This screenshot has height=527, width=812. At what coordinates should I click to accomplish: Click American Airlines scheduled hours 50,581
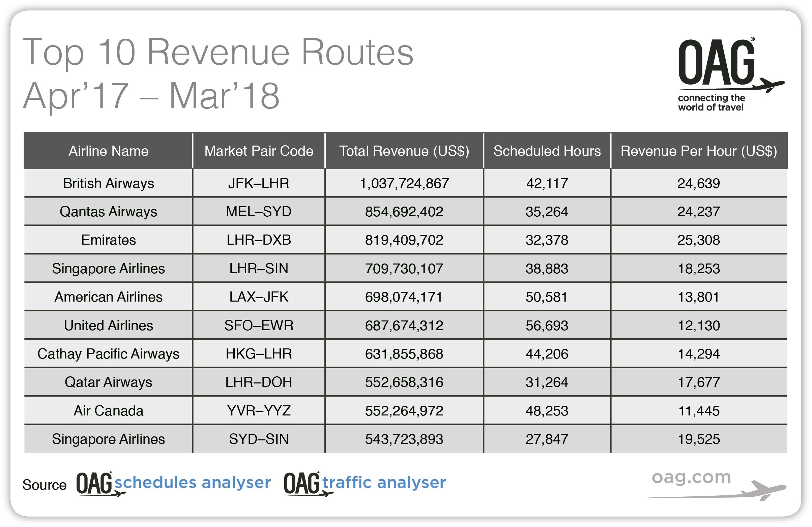547,297
